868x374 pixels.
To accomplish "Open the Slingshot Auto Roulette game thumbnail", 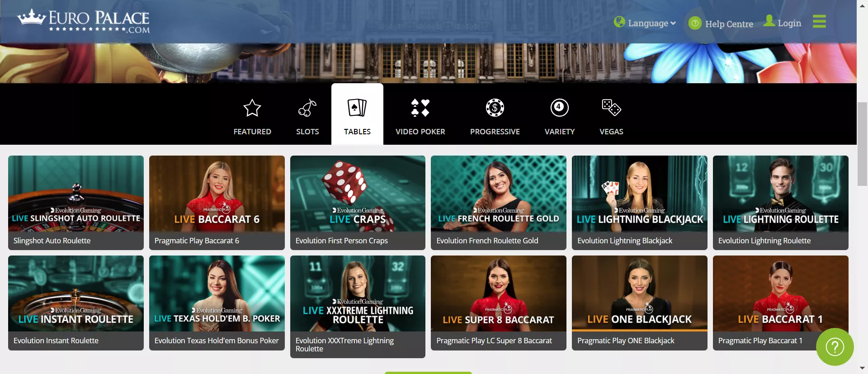I will coord(76,194).
